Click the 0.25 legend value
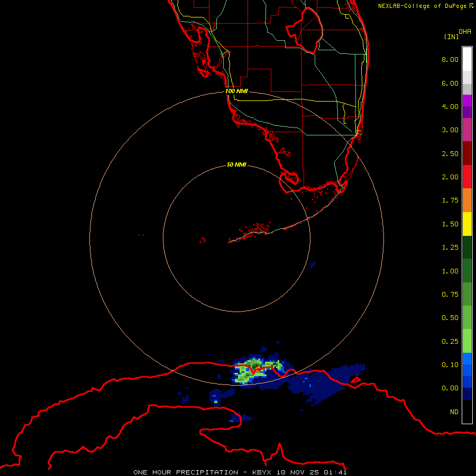476x476 pixels. point(450,342)
